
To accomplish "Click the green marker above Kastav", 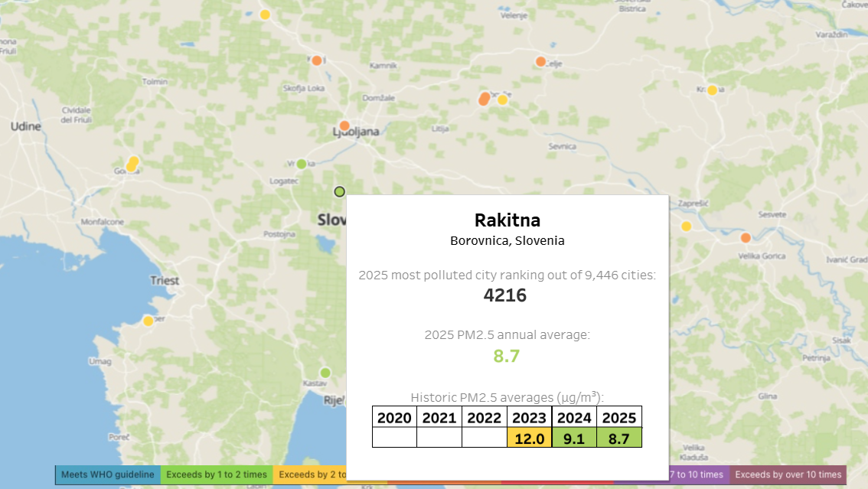I will click(325, 373).
